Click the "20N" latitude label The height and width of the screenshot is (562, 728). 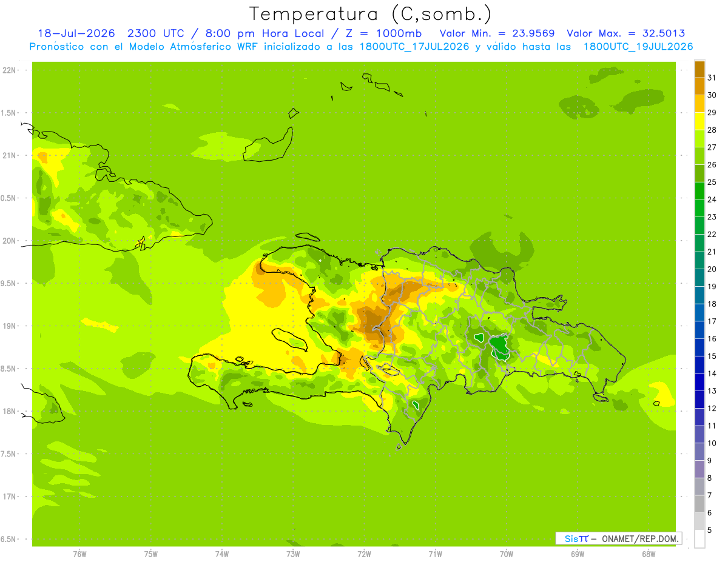(x=8, y=241)
